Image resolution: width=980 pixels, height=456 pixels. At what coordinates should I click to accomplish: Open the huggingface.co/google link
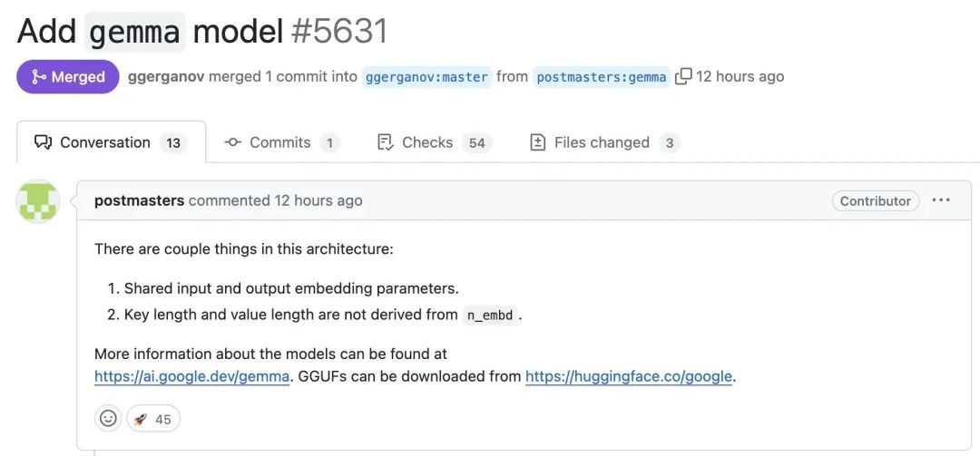coord(628,376)
